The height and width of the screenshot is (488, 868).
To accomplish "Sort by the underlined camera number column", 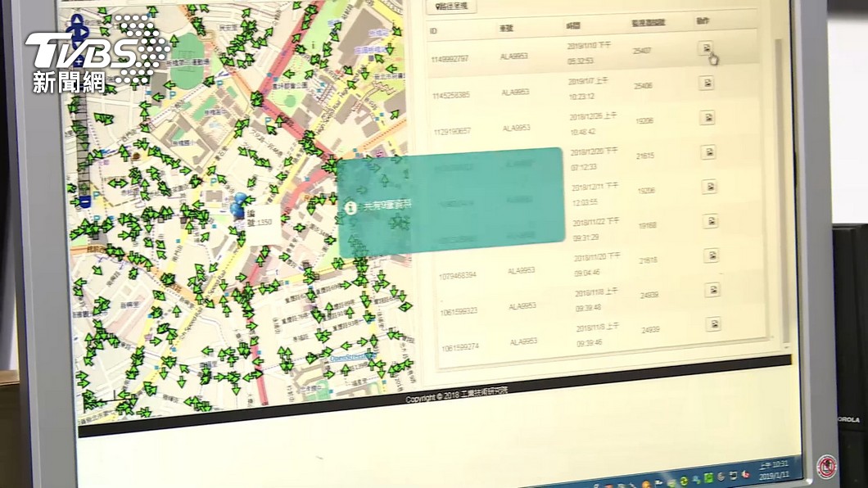I will pos(648,23).
